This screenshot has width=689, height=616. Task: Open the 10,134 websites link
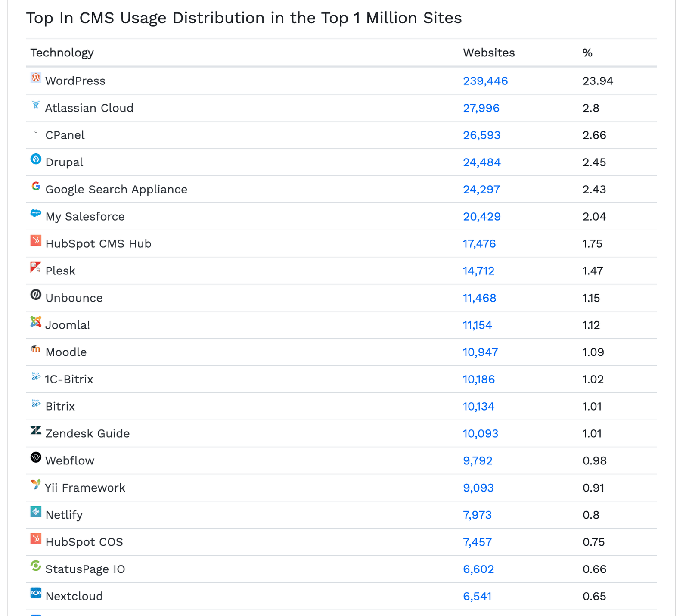tap(478, 407)
